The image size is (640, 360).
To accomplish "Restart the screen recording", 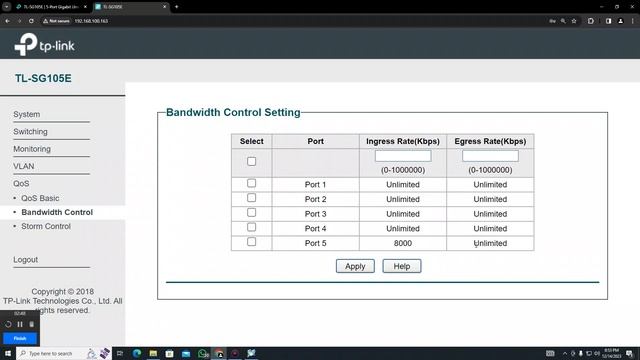I will pyautogui.click(x=8, y=324).
